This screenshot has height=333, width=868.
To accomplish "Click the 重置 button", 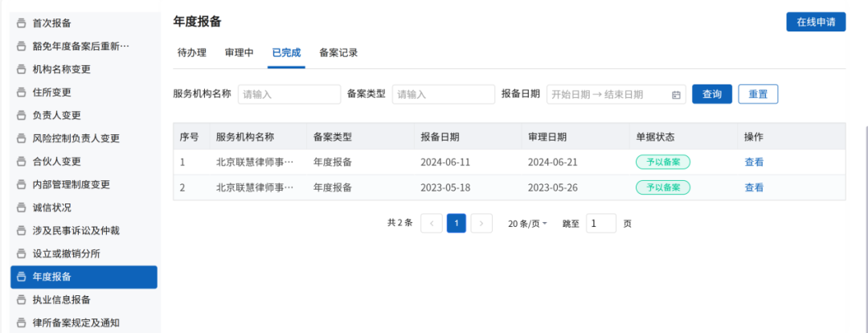I will [x=758, y=94].
